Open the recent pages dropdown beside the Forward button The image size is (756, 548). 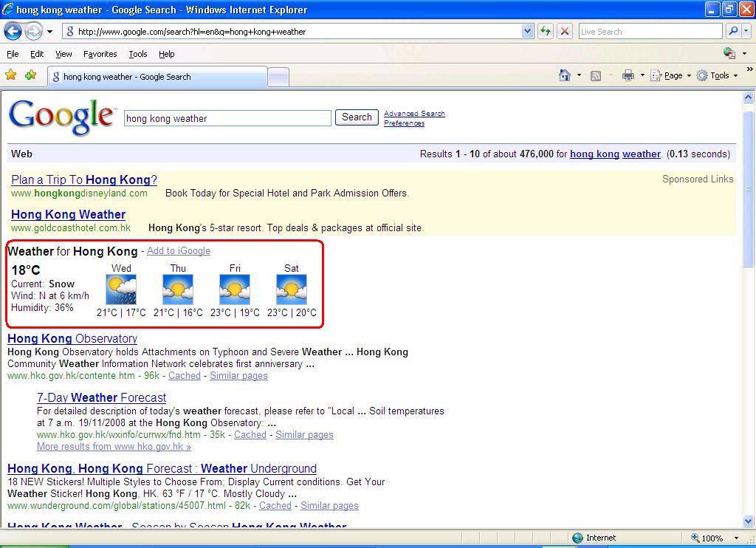(49, 32)
